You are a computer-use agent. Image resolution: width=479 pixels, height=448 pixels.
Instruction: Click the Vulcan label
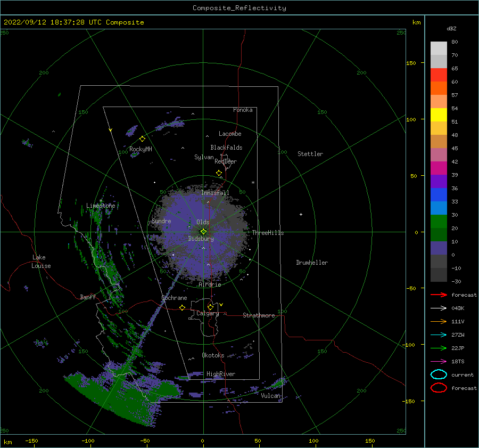tap(271, 395)
